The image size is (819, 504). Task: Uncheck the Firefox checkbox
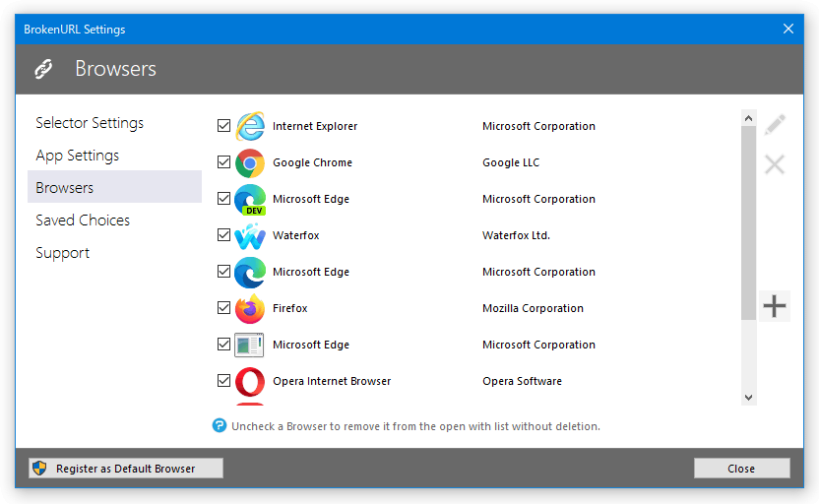pyautogui.click(x=224, y=308)
